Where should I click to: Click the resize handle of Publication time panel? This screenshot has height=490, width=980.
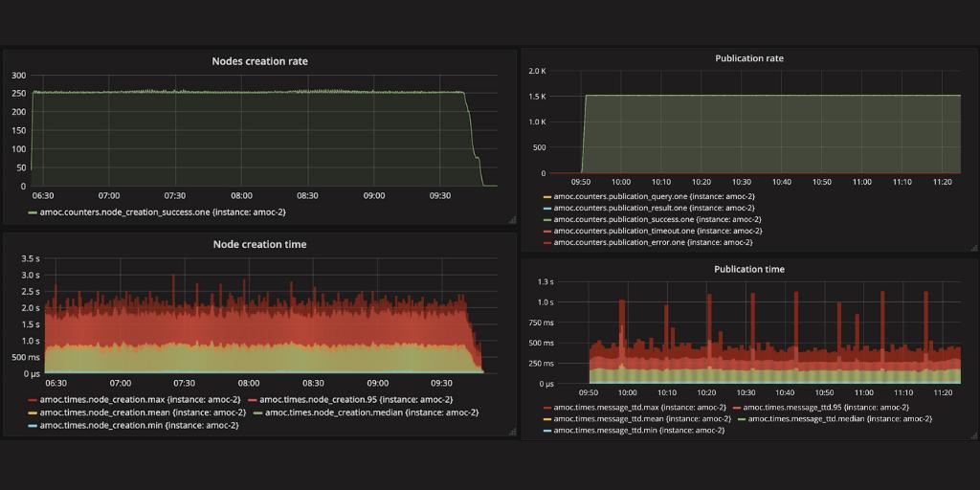pos(973,435)
